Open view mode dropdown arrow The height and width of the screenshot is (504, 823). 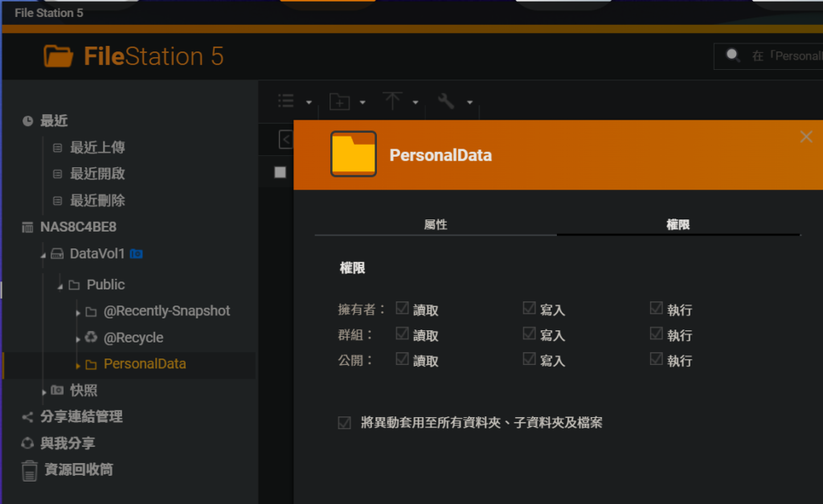click(309, 102)
